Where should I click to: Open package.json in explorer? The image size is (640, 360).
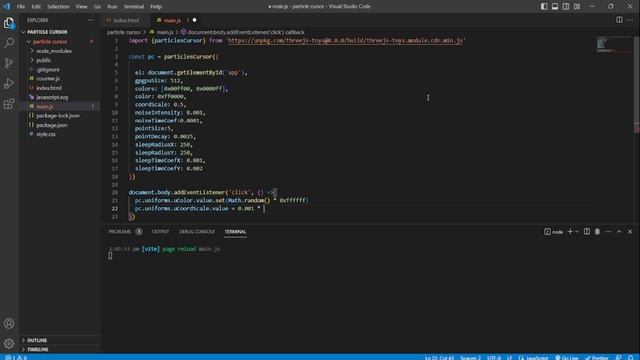[60, 125]
